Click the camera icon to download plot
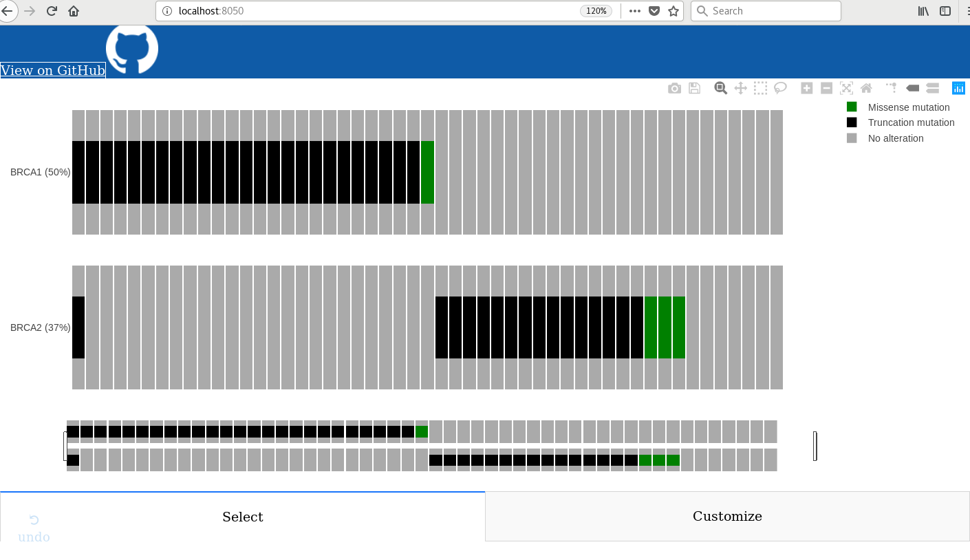The height and width of the screenshot is (560, 970). (x=674, y=87)
